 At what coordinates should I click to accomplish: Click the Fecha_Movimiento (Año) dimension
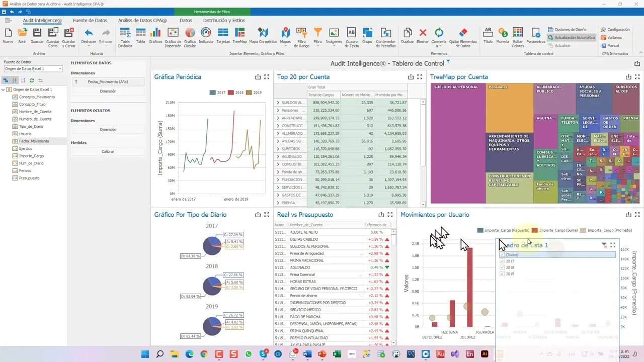tap(108, 81)
